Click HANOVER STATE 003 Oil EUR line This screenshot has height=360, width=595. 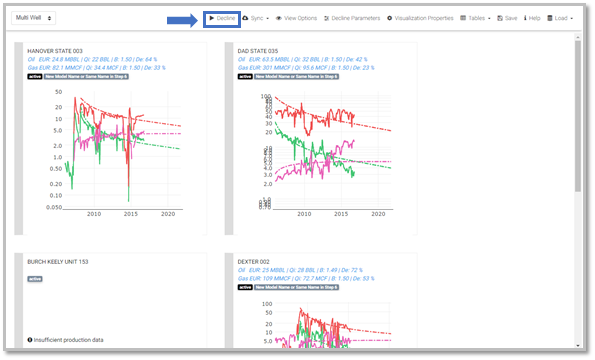92,60
